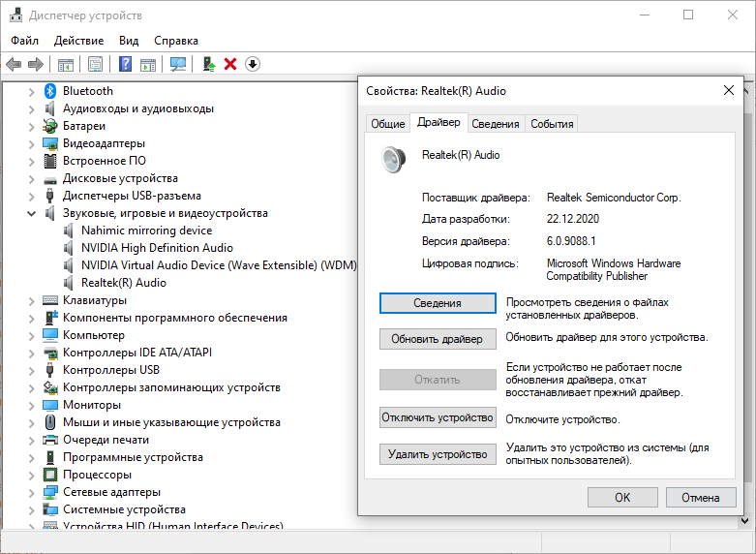
Task: Expand the Системные устройства node
Action: (31, 510)
